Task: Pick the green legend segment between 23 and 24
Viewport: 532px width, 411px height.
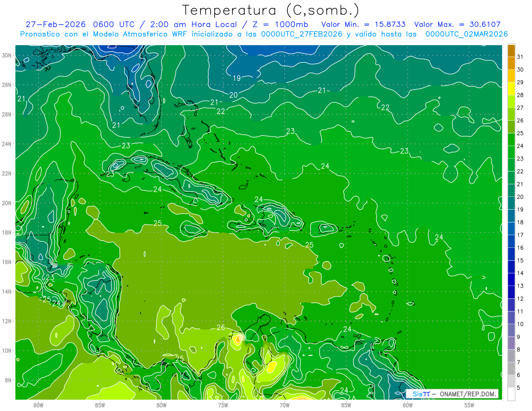Action: pos(511,152)
